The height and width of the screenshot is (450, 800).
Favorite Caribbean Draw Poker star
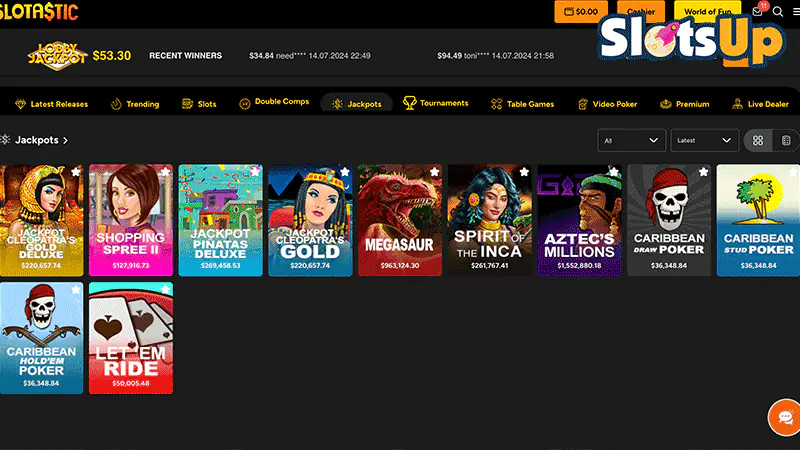pyautogui.click(x=704, y=172)
